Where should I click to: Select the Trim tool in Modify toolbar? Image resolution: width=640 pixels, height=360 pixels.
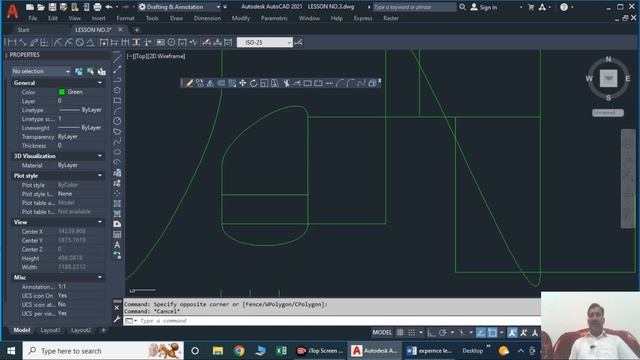(286, 83)
